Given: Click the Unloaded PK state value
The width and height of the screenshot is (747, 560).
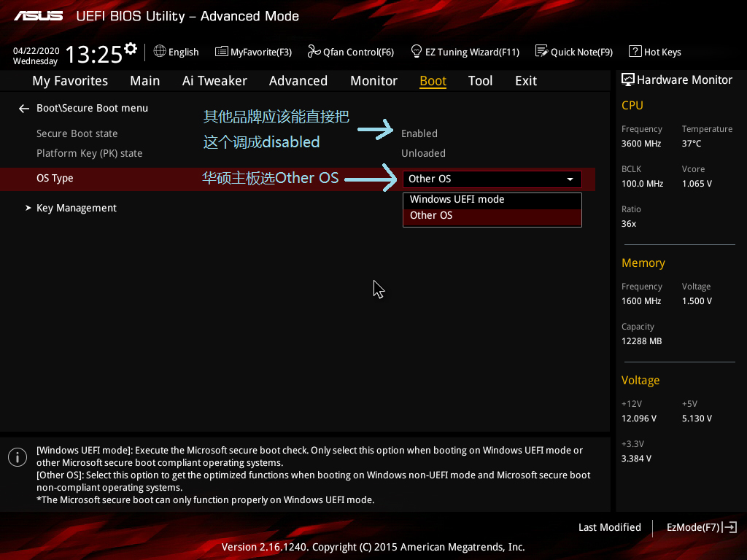Looking at the screenshot, I should pyautogui.click(x=424, y=153).
